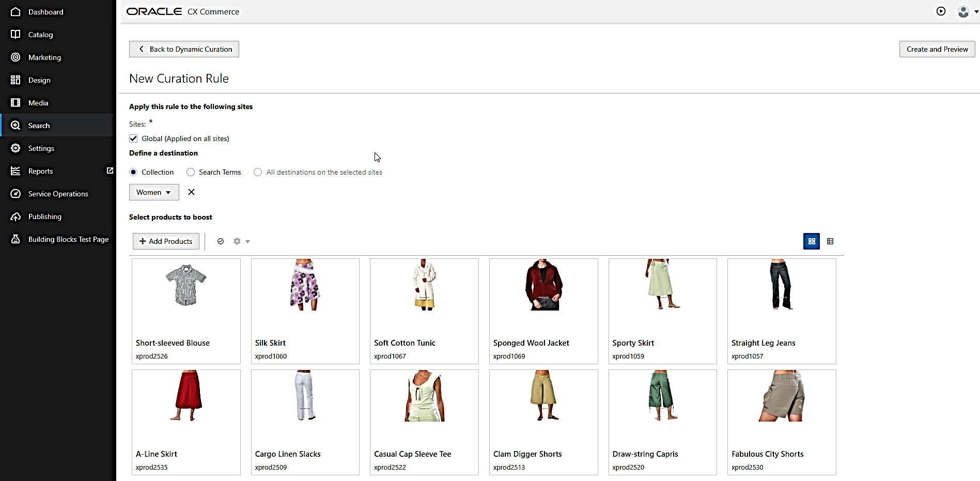Image resolution: width=980 pixels, height=481 pixels.
Task: Select the Silk Skirt product image
Action: pyautogui.click(x=305, y=285)
